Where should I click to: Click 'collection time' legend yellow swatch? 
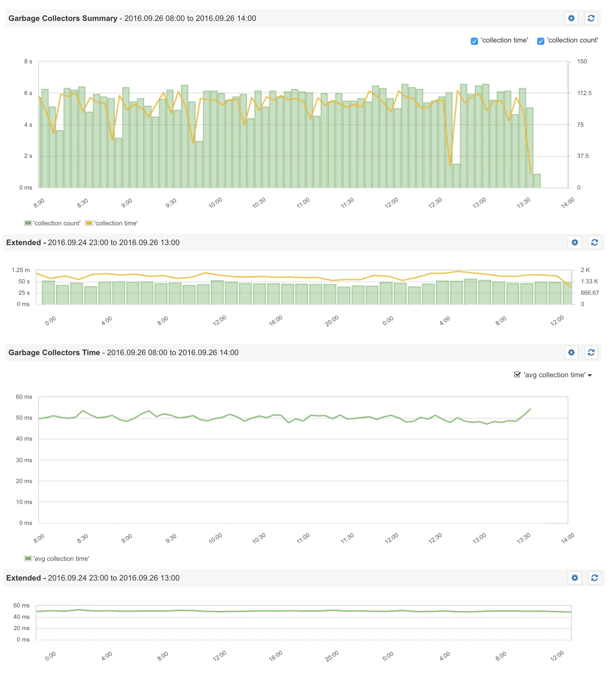click(x=89, y=223)
